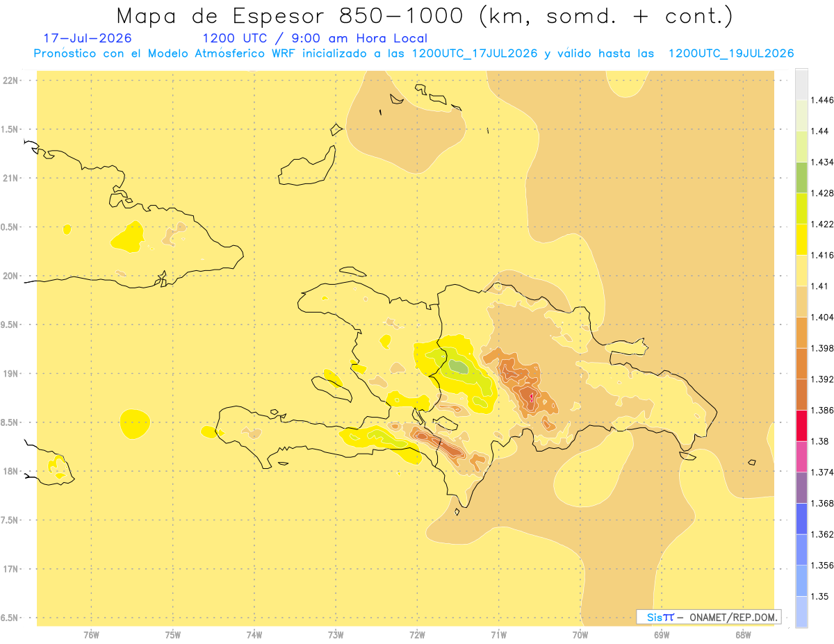The height and width of the screenshot is (644, 834).
Task: Click the longitude label "68W"
Action: point(743,634)
